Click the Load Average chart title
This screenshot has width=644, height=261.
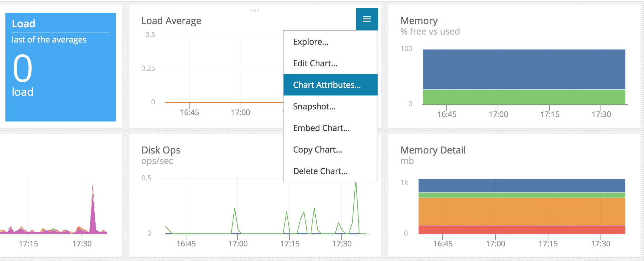click(x=171, y=21)
